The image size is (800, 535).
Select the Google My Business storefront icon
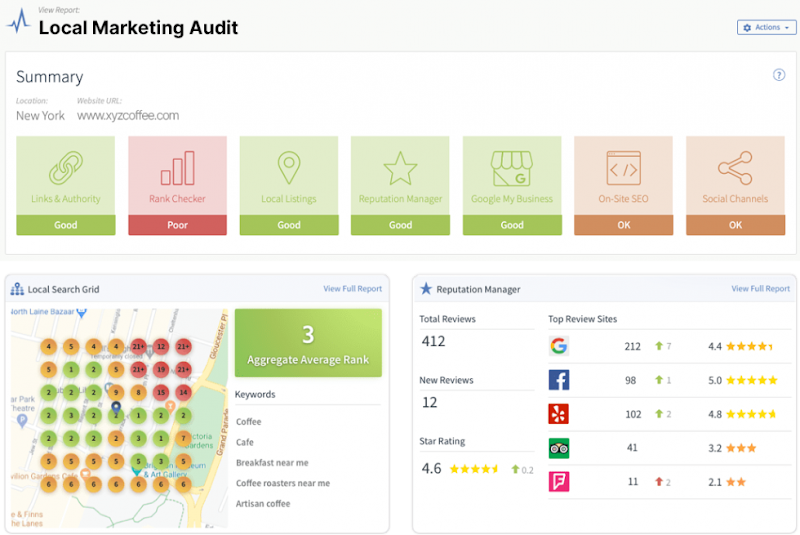click(x=511, y=168)
